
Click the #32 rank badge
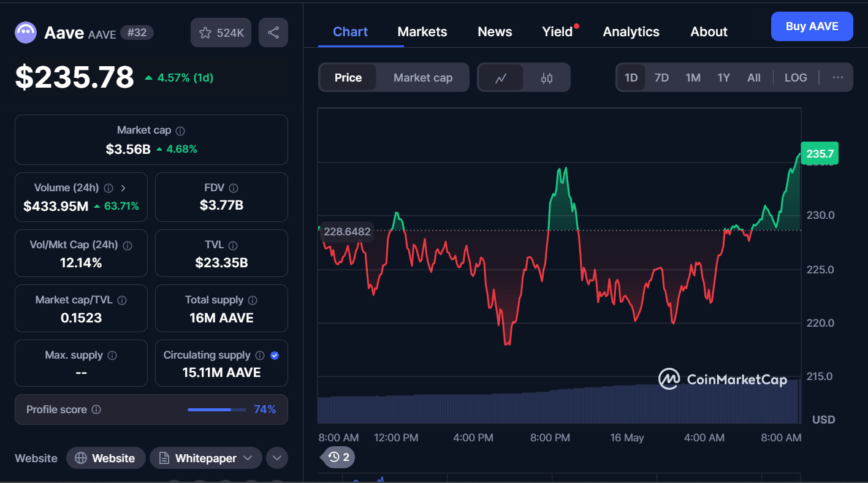137,32
